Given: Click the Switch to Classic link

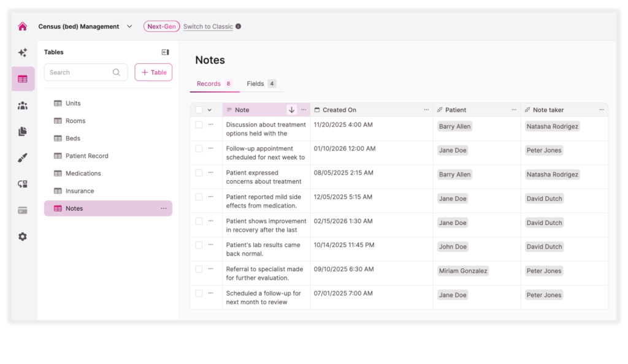Looking at the screenshot, I should [x=209, y=26].
